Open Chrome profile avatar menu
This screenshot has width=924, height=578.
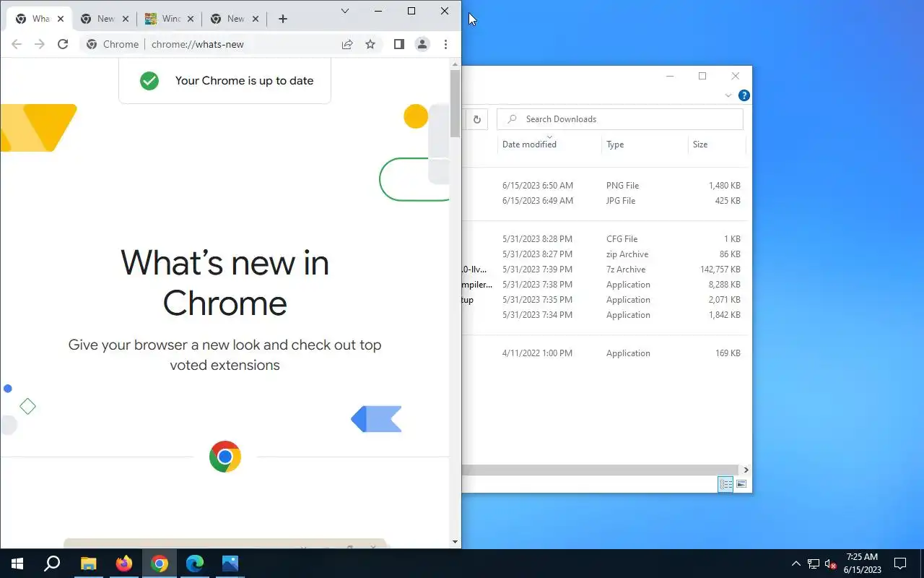click(x=422, y=44)
